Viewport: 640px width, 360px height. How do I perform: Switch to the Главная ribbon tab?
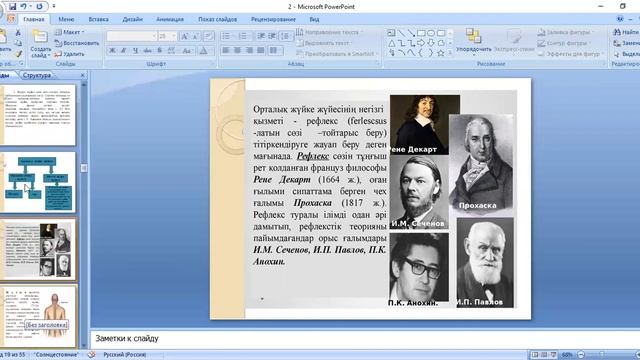33,19
